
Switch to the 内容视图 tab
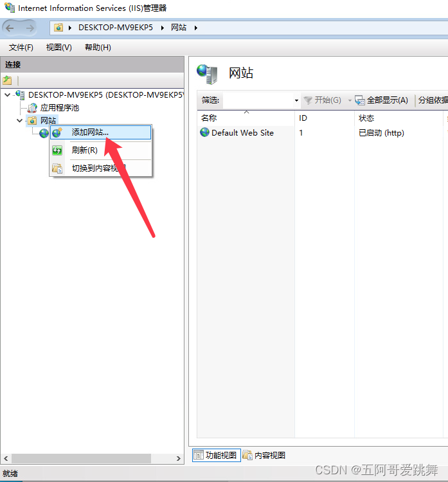pyautogui.click(x=264, y=455)
